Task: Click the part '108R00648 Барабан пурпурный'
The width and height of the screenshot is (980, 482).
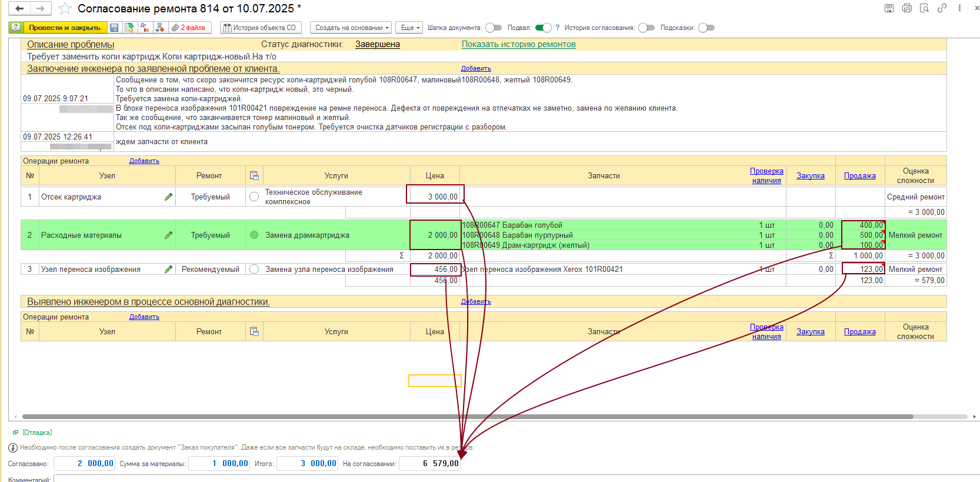Action: point(517,235)
